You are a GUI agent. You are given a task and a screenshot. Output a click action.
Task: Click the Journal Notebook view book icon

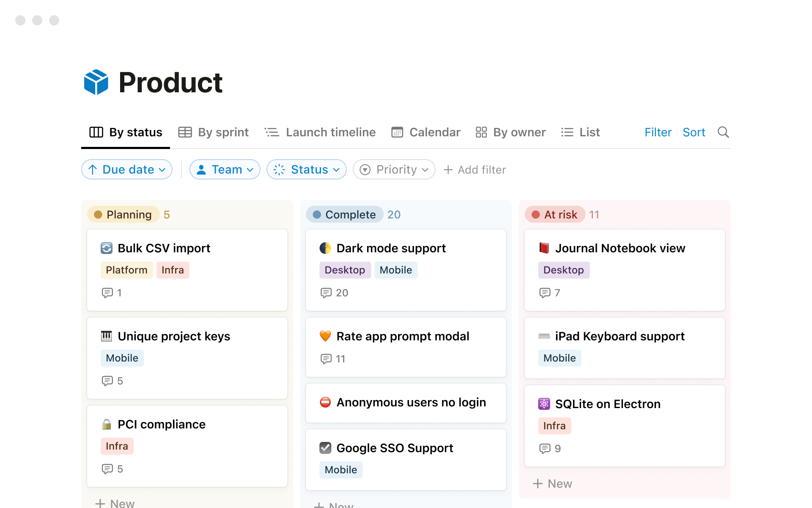click(x=544, y=248)
